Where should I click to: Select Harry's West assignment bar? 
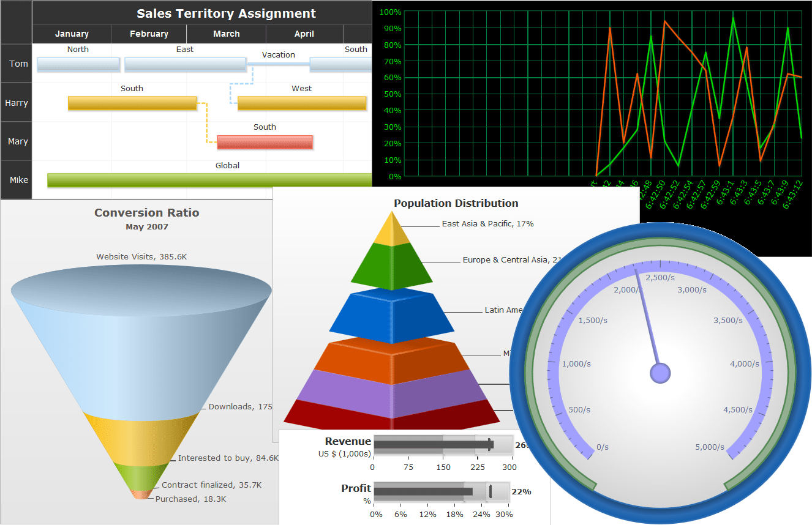[x=301, y=103]
